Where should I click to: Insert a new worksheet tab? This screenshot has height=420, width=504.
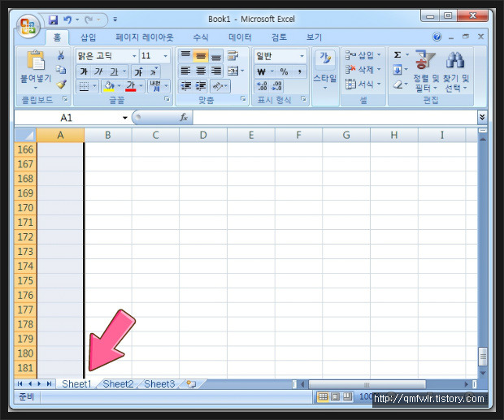[192, 384]
